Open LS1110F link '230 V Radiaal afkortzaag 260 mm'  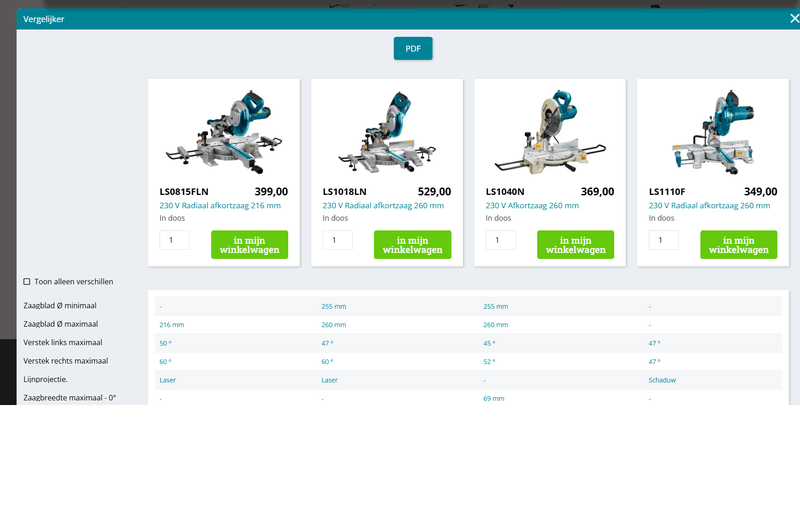709,206
